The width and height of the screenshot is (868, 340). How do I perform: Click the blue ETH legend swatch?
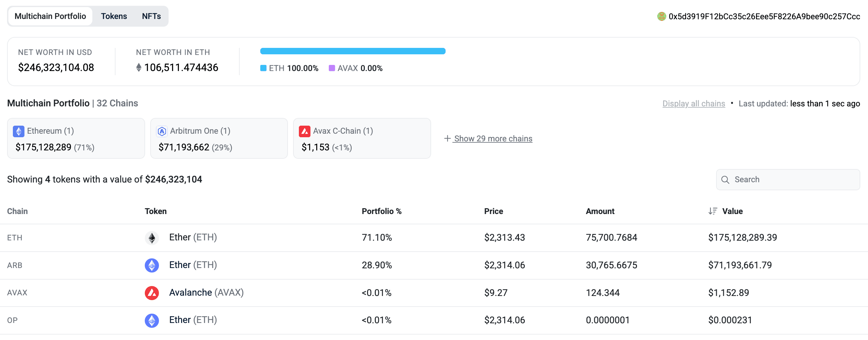[x=263, y=68]
